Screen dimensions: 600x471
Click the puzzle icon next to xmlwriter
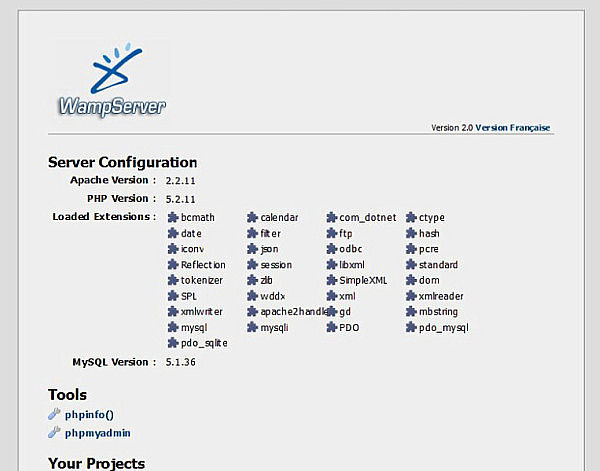pyautogui.click(x=173, y=312)
